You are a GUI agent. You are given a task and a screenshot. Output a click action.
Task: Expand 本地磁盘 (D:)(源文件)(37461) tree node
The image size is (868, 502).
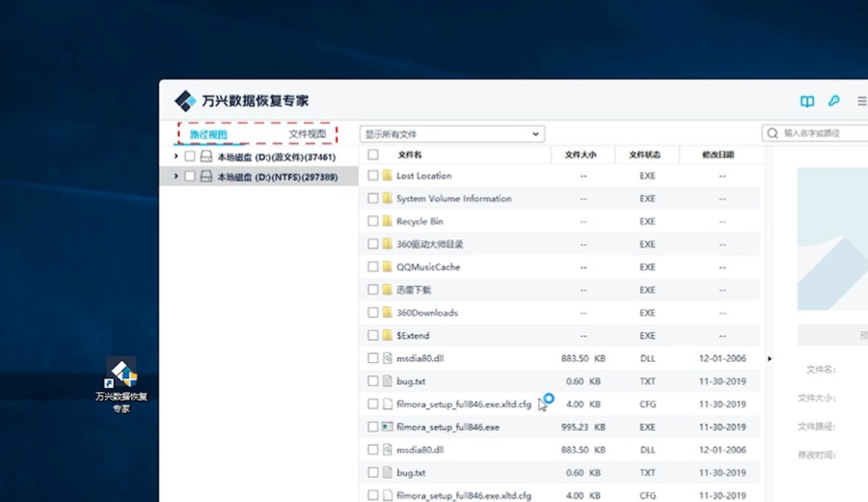click(176, 156)
